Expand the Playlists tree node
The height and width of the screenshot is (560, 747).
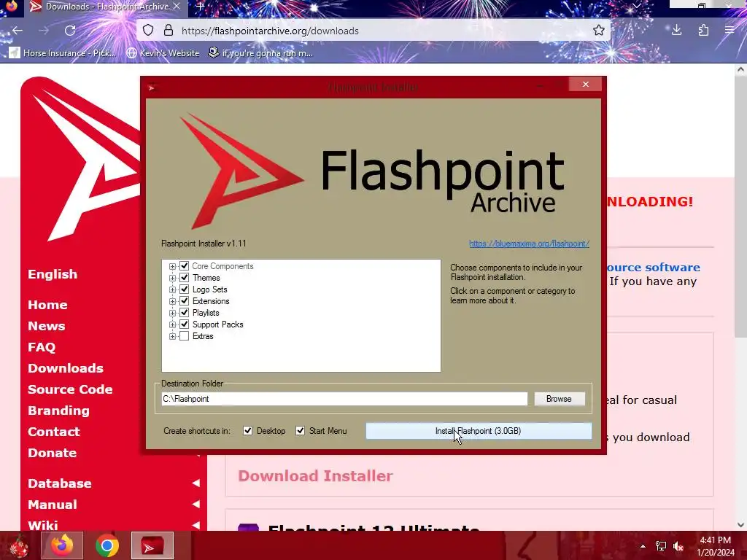coord(172,314)
